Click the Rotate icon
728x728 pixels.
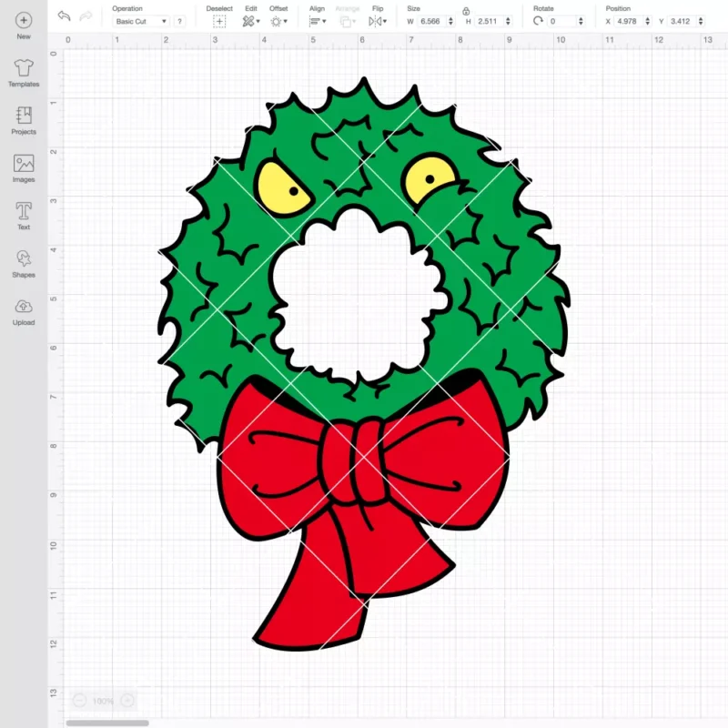click(x=538, y=21)
